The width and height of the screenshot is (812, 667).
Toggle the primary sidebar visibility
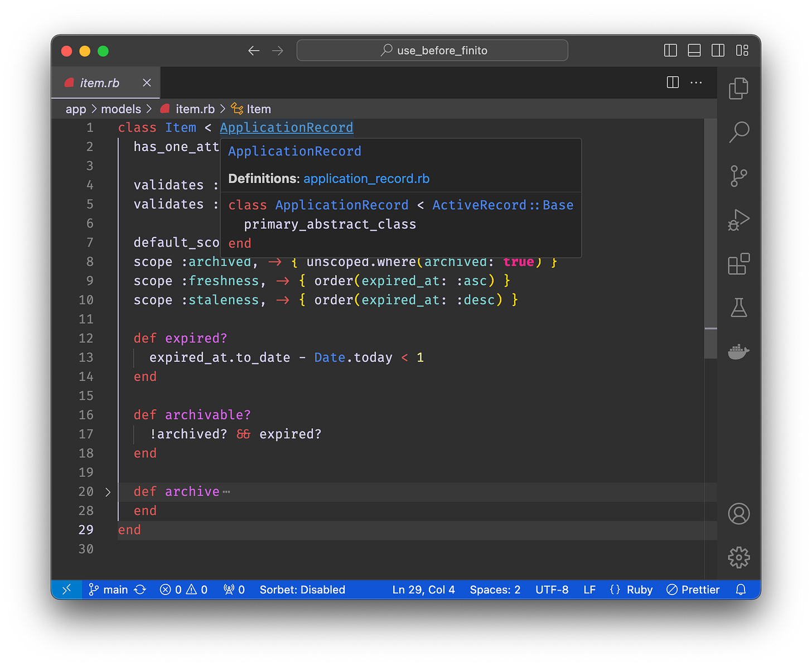(670, 50)
